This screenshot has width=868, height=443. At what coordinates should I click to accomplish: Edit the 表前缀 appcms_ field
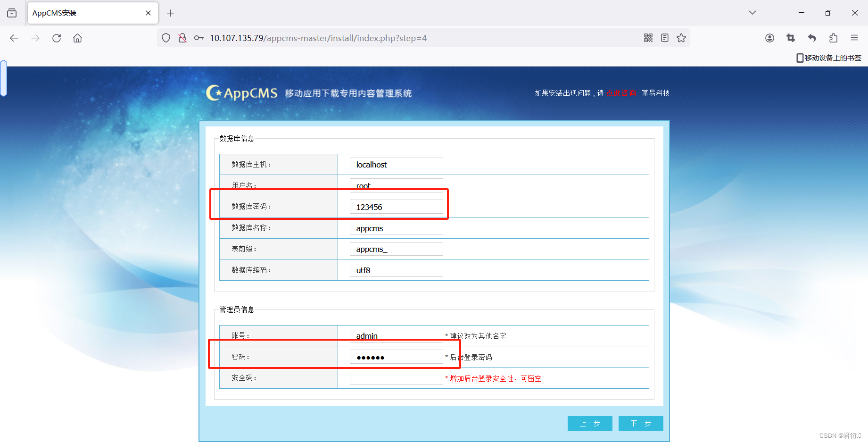coord(396,249)
